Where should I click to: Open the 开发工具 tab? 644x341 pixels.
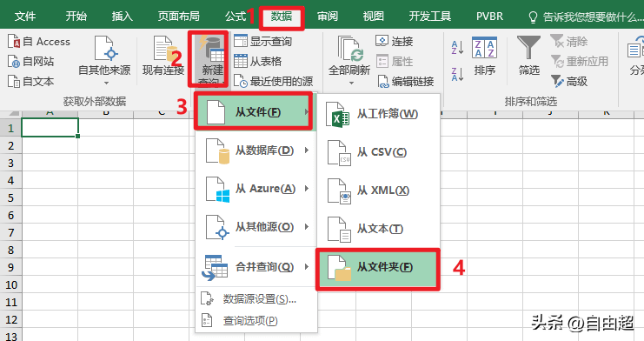[x=429, y=16]
